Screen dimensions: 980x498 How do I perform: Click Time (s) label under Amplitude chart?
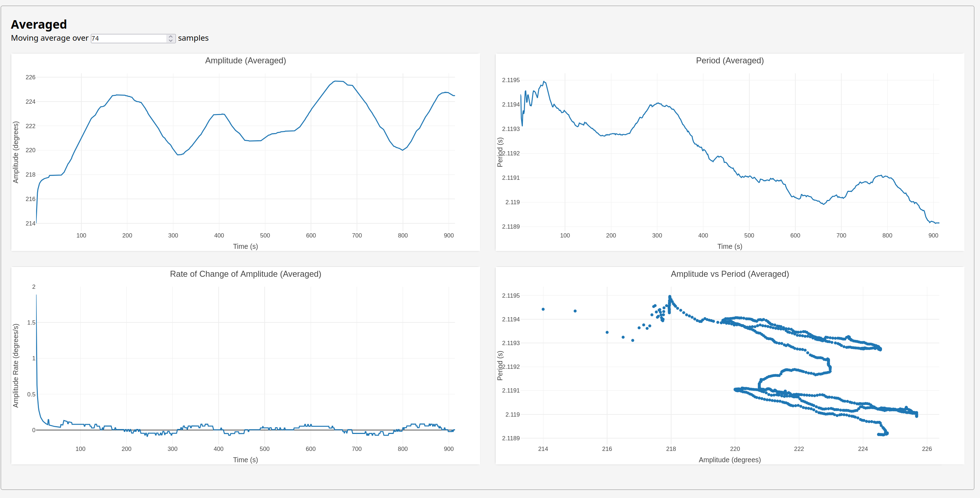click(x=246, y=246)
